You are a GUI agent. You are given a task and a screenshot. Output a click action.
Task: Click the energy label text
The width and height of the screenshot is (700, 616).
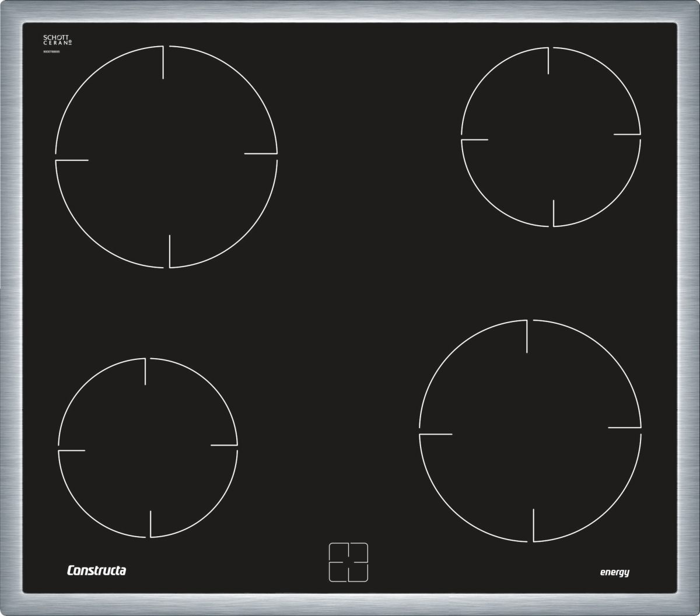[x=615, y=572]
